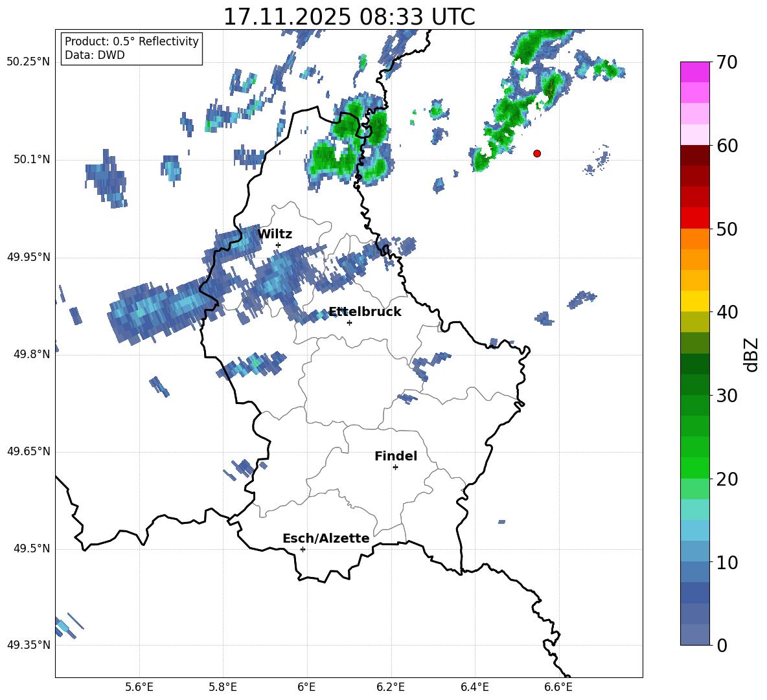Click the Wiltz city label
The width and height of the screenshot is (767, 700).
click(x=275, y=234)
